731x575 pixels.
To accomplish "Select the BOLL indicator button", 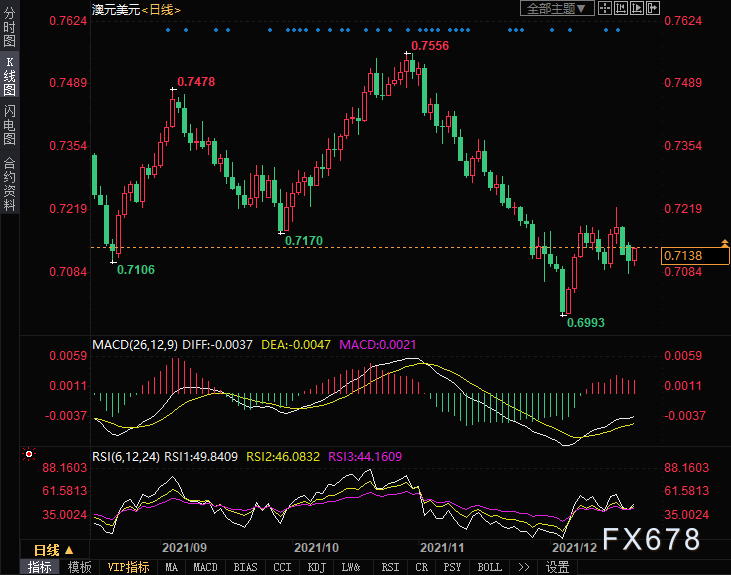I will point(489,567).
